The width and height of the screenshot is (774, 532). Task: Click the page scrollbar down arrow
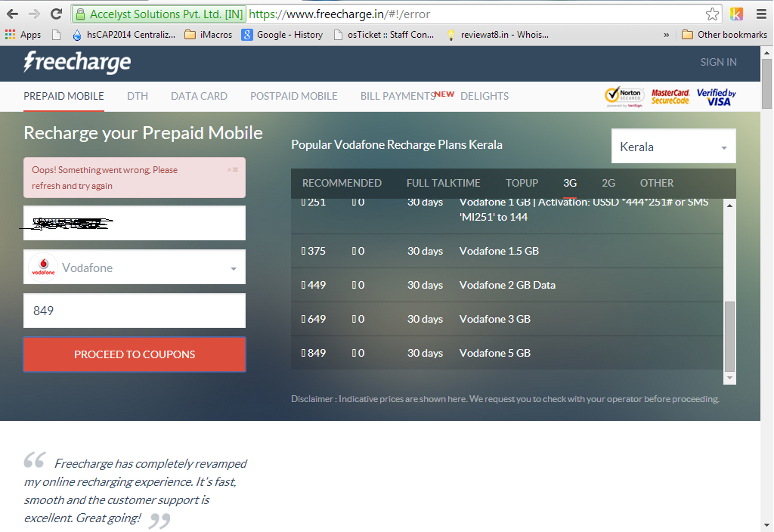pyautogui.click(x=766, y=525)
